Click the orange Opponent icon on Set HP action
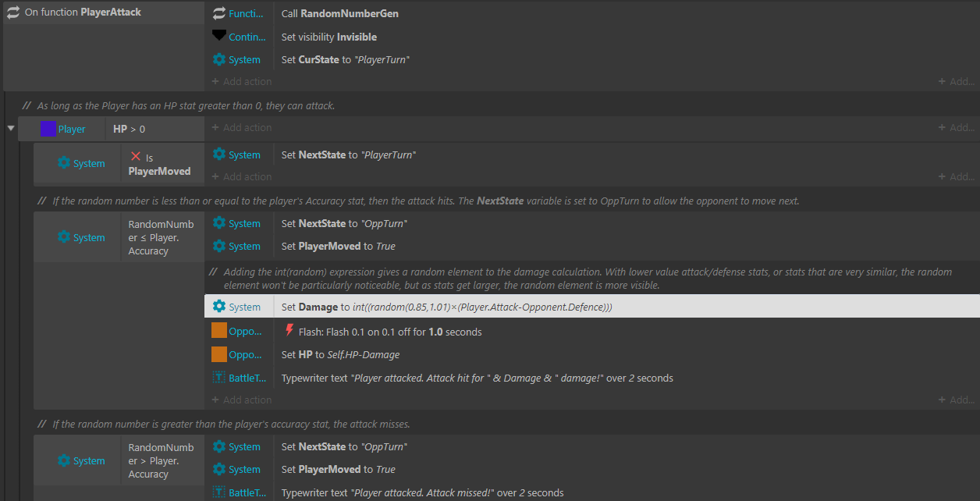Screen dimensions: 980x501 219,354
